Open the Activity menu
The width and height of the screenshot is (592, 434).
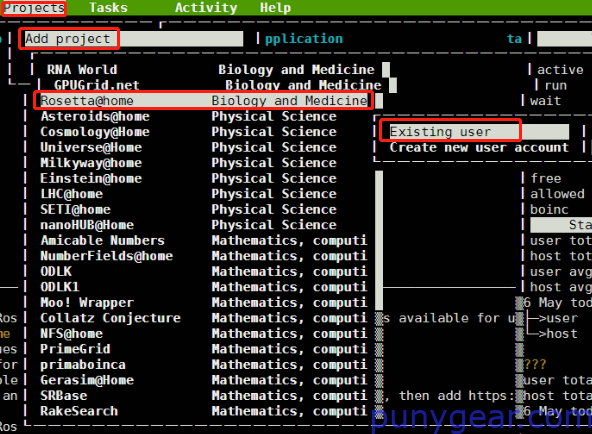pyautogui.click(x=206, y=8)
